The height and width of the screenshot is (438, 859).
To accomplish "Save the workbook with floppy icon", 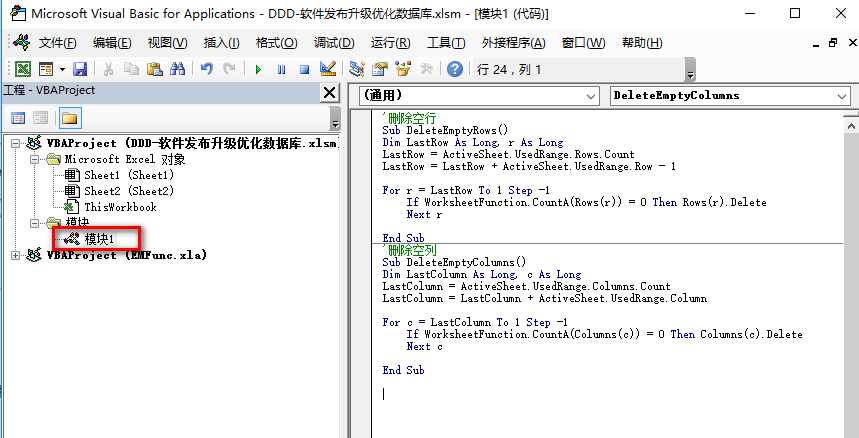I will (80, 69).
